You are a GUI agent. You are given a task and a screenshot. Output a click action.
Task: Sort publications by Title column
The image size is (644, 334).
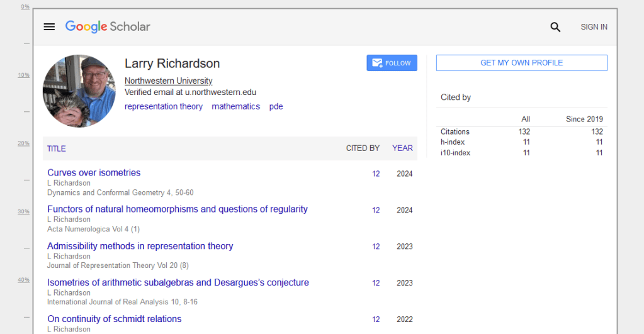click(x=56, y=149)
